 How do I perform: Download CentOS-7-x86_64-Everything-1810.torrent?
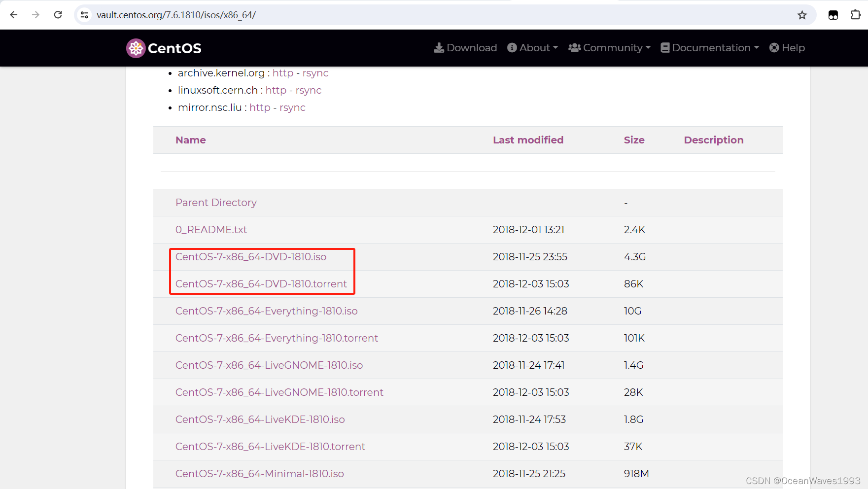click(277, 338)
